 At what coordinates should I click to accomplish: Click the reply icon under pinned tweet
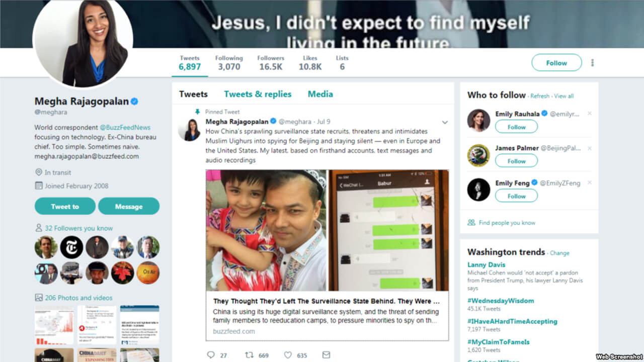click(x=211, y=355)
